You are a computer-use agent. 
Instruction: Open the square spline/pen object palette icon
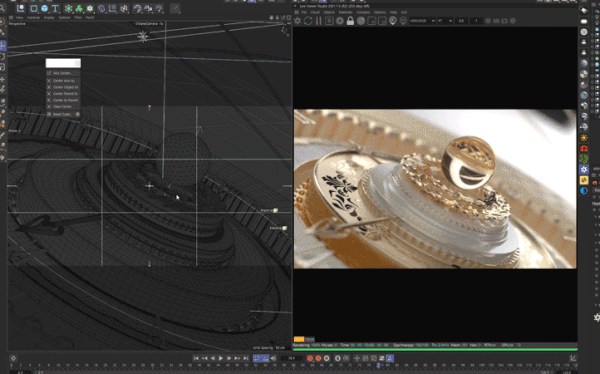[x=34, y=8]
